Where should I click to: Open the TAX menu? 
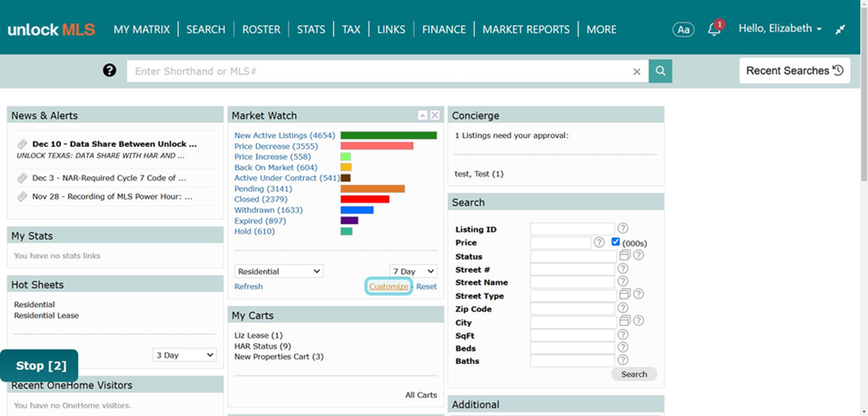[x=351, y=29]
